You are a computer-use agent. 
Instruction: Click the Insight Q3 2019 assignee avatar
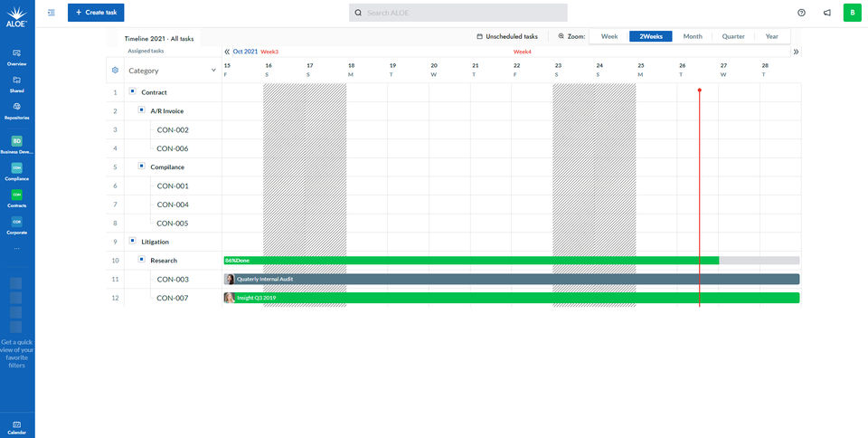click(x=229, y=298)
